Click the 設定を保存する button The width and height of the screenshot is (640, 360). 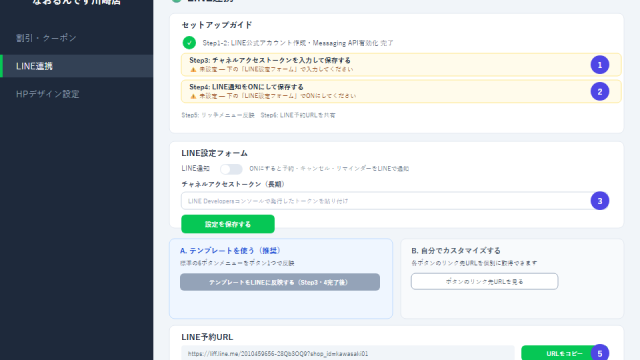coord(228,224)
